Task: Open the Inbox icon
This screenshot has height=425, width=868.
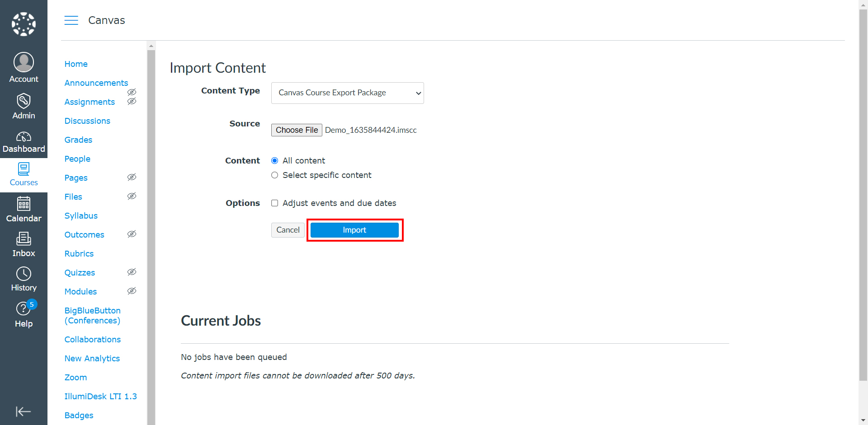Action: click(24, 238)
